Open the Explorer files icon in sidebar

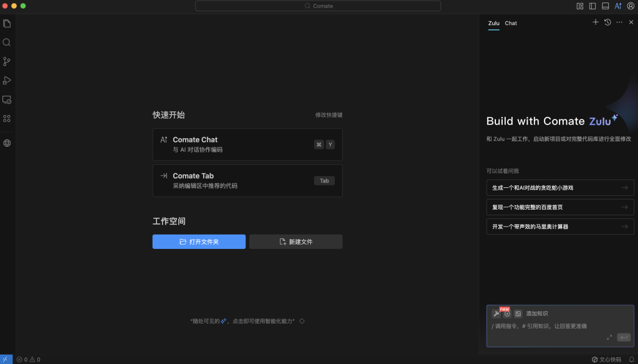click(x=7, y=24)
